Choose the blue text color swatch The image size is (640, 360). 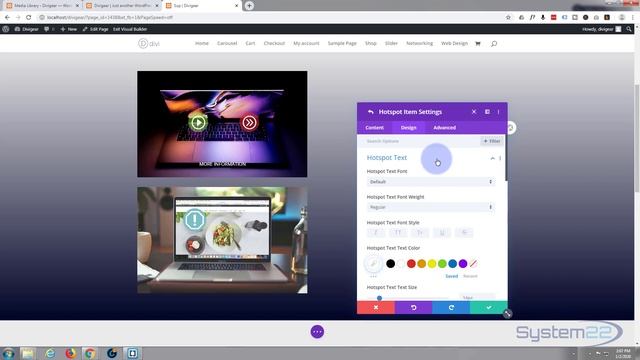click(x=453, y=264)
